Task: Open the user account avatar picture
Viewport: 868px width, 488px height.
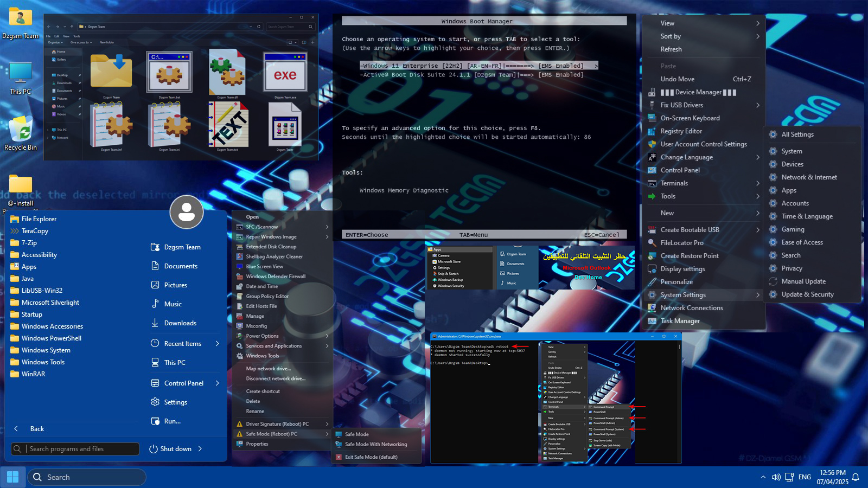Action: pyautogui.click(x=187, y=212)
